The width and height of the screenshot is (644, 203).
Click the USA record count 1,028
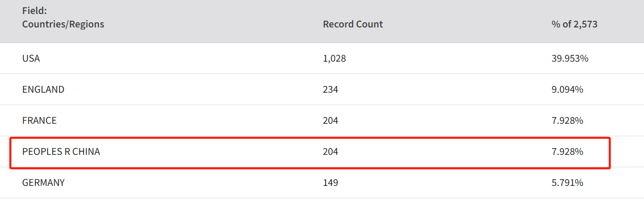[x=334, y=59]
